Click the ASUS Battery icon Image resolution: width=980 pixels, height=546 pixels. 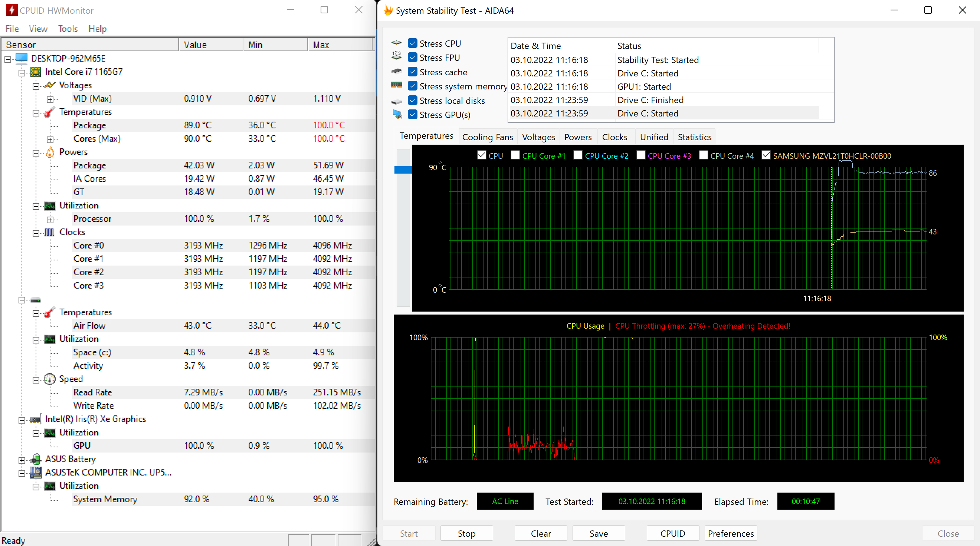[x=35, y=459]
